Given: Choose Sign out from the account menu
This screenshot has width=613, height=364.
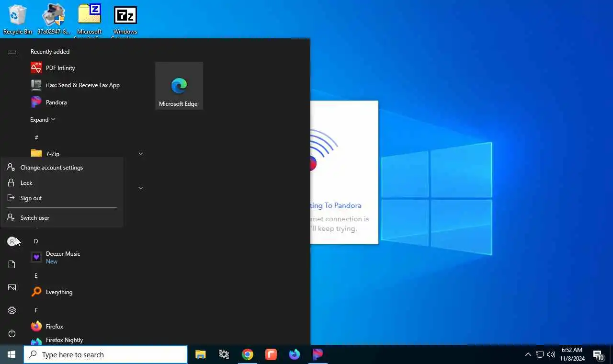Looking at the screenshot, I should coord(62,198).
